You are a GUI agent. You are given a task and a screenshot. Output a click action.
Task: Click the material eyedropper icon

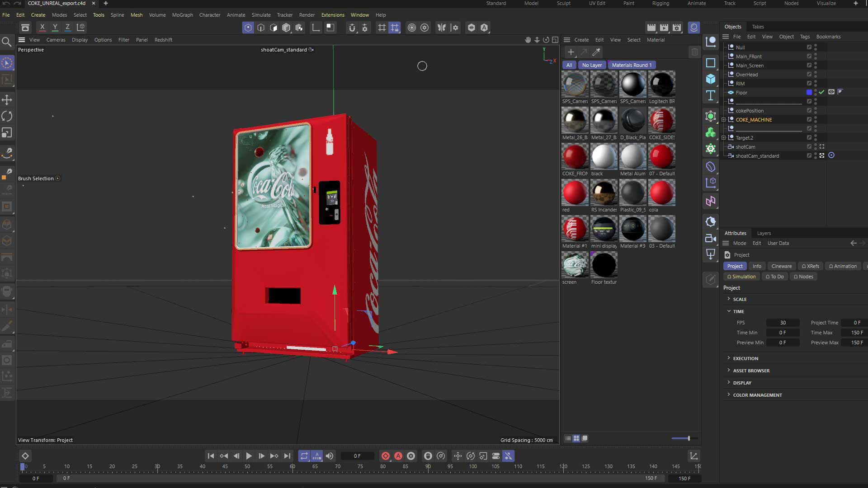596,52
